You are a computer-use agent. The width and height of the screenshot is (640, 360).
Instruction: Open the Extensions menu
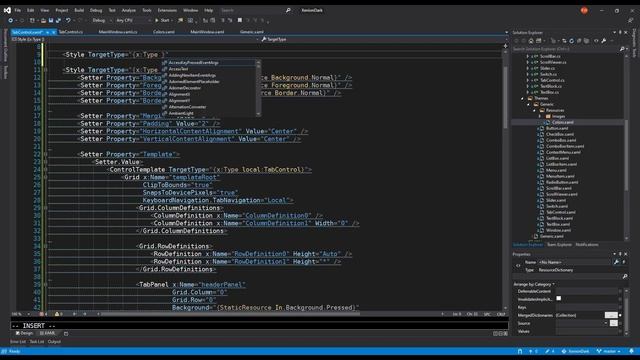coord(167,10)
